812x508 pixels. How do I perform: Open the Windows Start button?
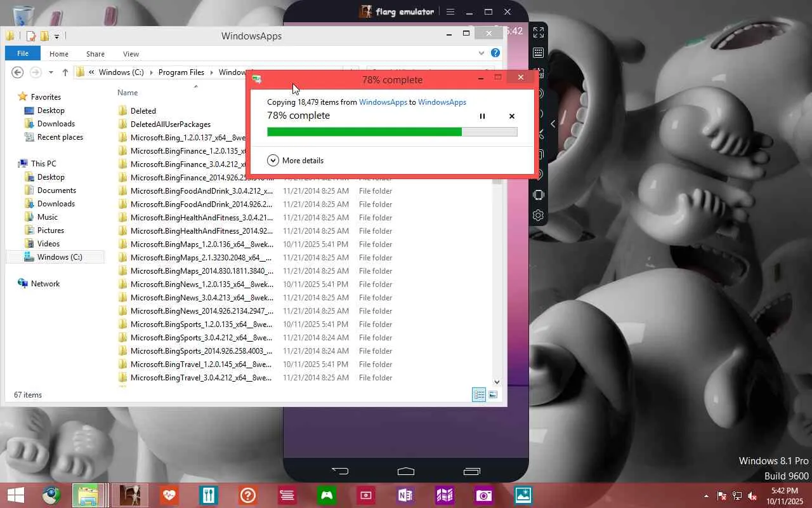(16, 495)
